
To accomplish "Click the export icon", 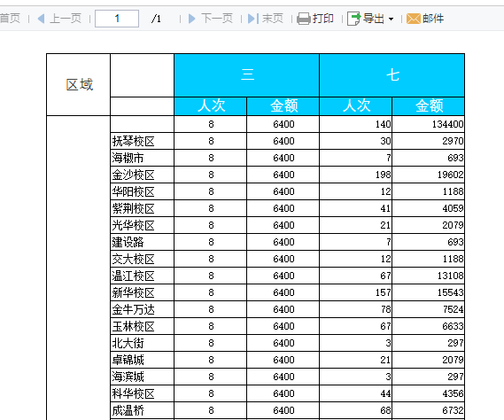I will (354, 19).
